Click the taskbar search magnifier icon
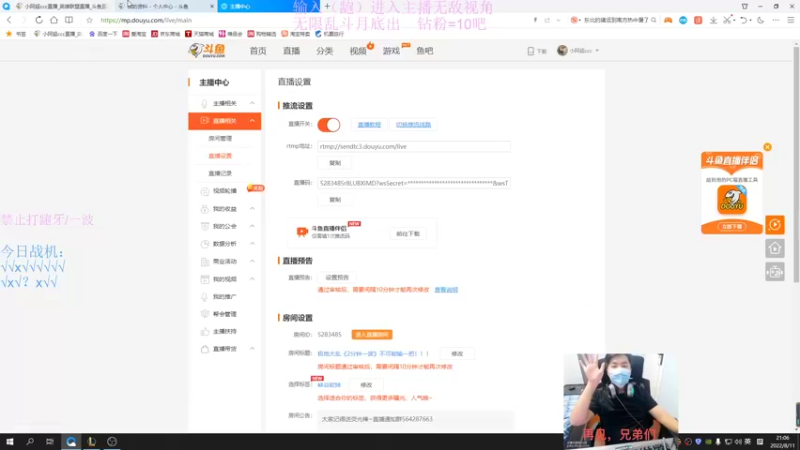Viewport: 800px width, 450px height. [x=30, y=441]
